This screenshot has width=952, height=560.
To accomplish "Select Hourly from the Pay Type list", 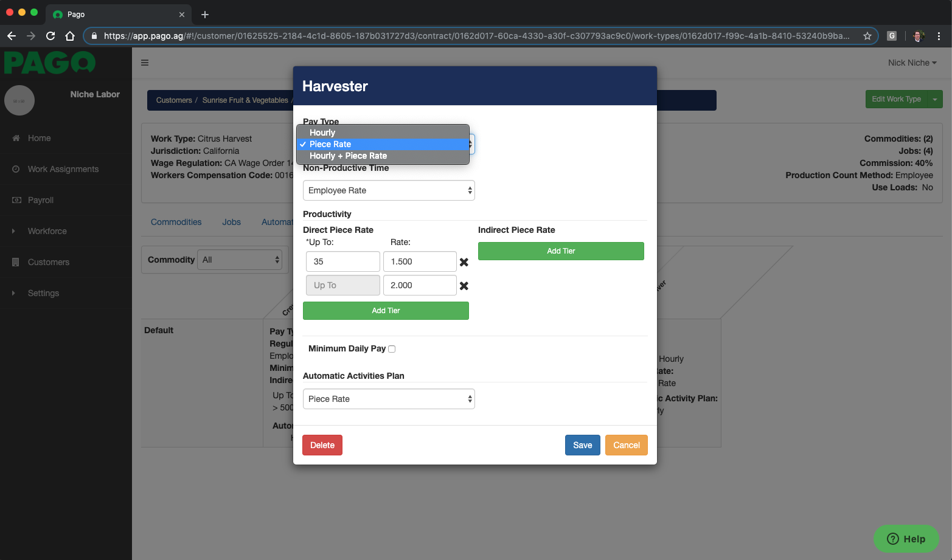I will point(322,132).
